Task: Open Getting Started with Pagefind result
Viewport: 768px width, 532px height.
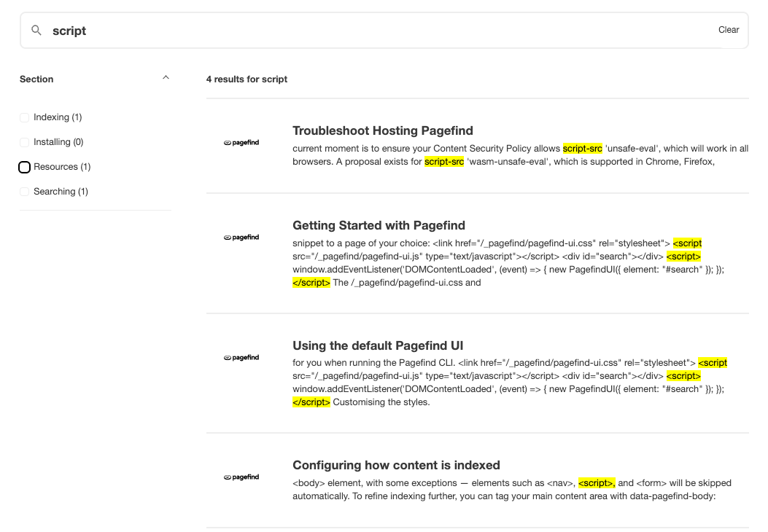Action: 379,225
